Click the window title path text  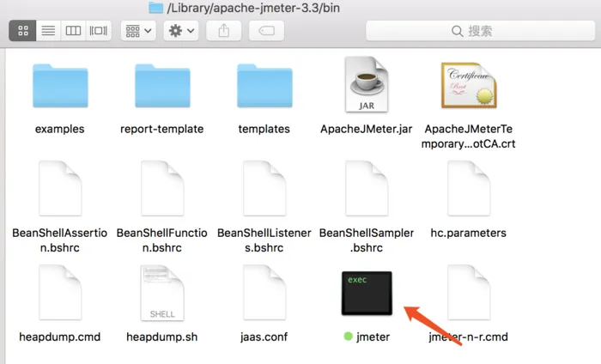[253, 8]
